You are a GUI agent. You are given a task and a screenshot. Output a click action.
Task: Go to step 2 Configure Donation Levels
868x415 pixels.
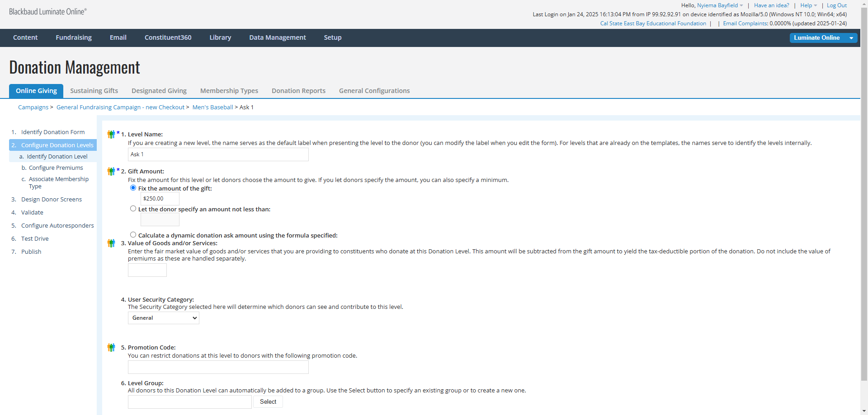53,145
